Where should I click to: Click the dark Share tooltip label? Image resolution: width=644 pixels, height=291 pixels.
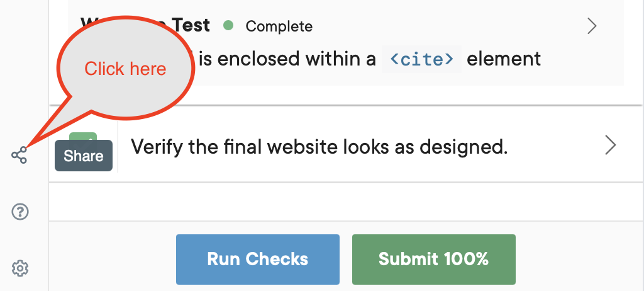(x=83, y=156)
